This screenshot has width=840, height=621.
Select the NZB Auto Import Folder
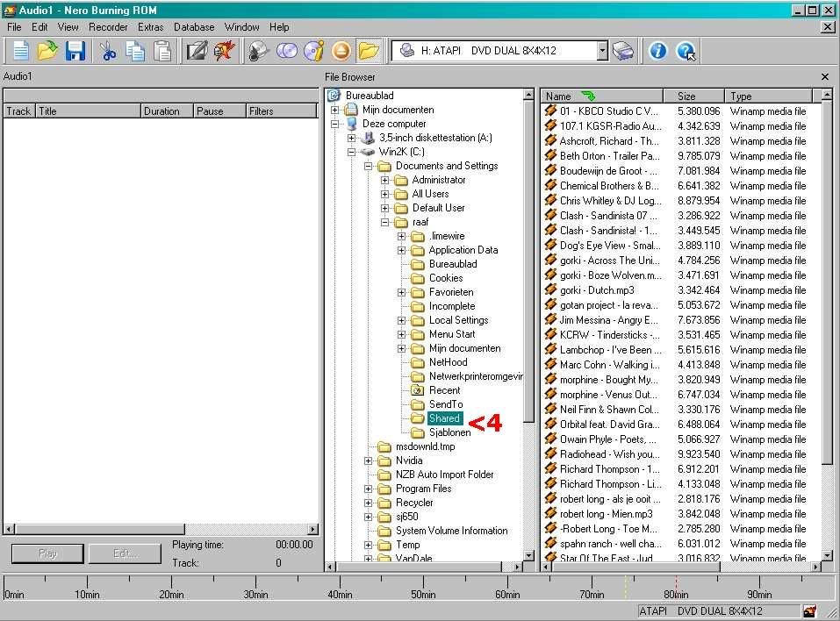pos(445,475)
